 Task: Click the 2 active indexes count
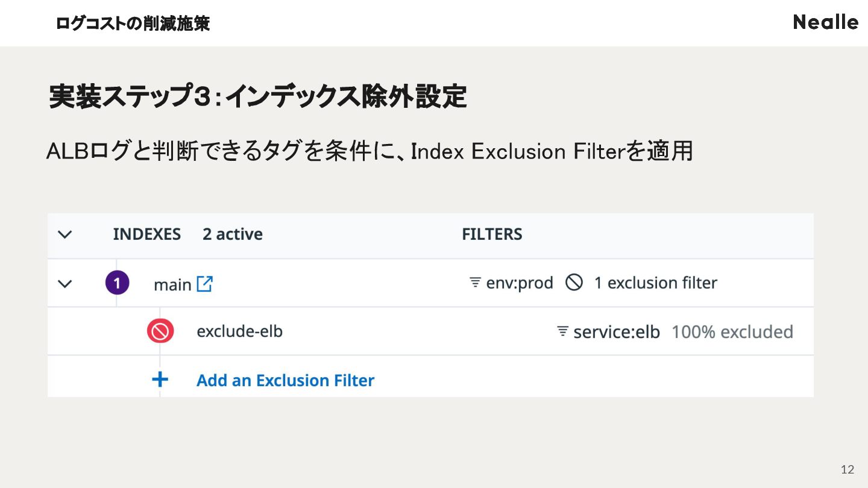point(233,234)
